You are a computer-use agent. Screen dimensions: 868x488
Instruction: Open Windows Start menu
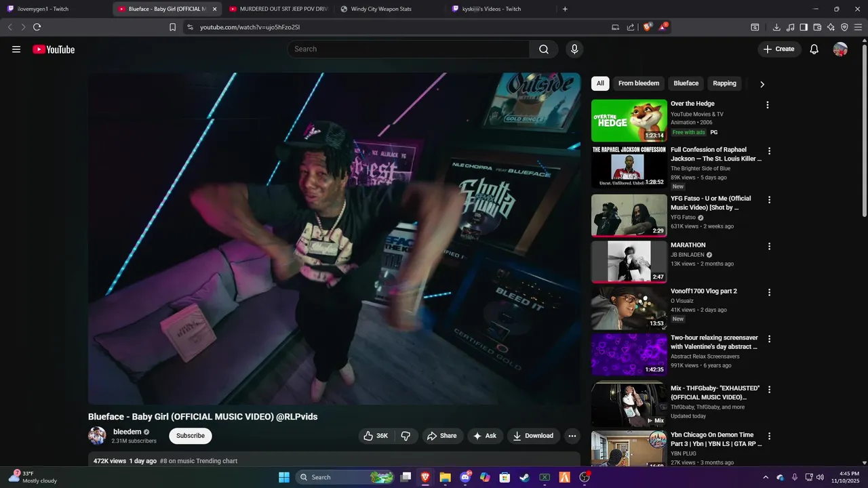tap(284, 477)
